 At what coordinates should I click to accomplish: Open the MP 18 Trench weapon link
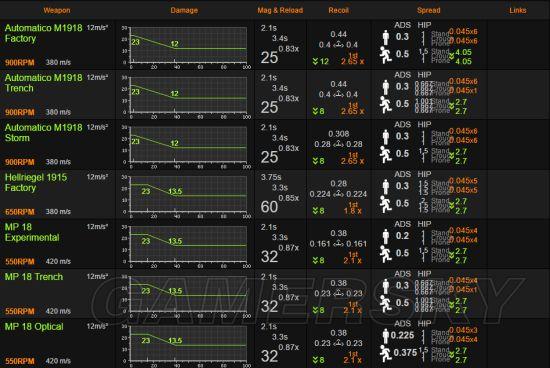(x=34, y=277)
